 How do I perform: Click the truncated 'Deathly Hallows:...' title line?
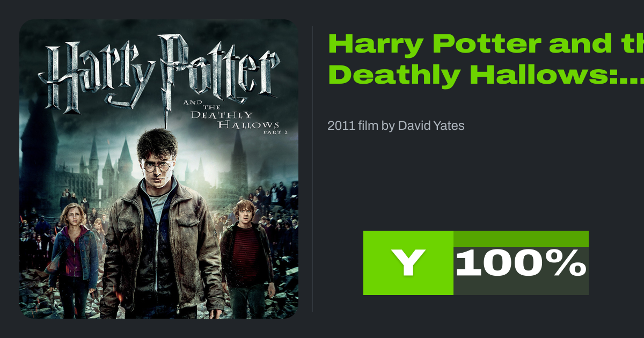(x=486, y=75)
